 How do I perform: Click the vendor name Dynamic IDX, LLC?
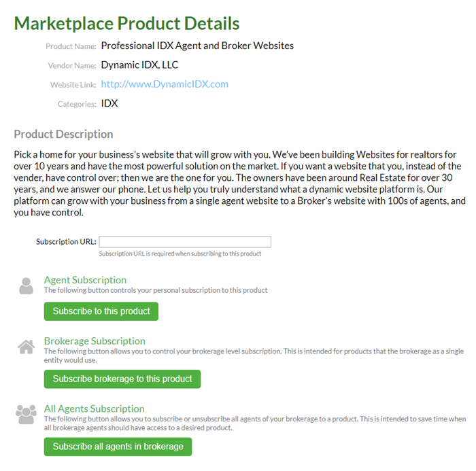(139, 65)
